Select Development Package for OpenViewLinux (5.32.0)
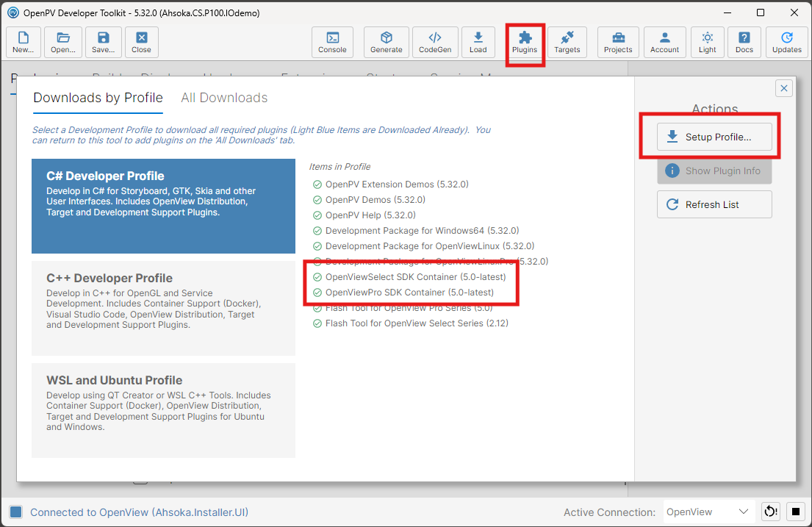Image resolution: width=812 pixels, height=527 pixels. click(430, 246)
